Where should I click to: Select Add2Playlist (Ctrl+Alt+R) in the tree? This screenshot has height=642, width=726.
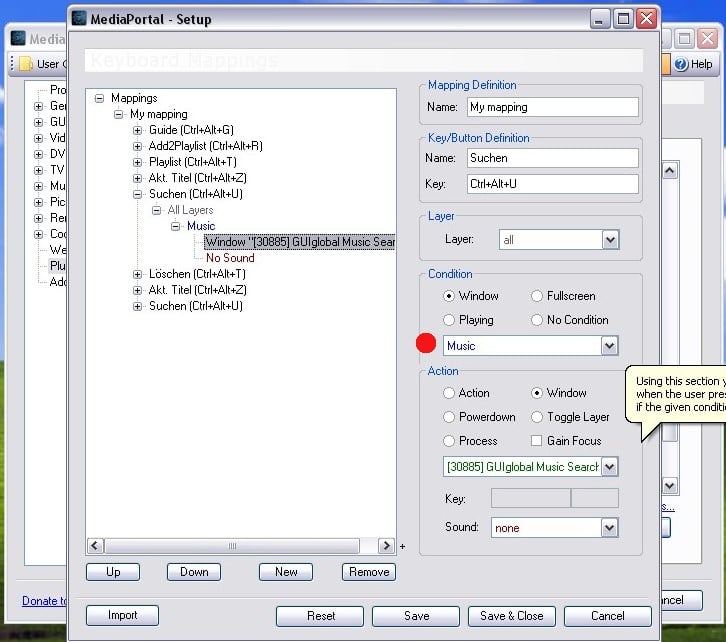click(205, 146)
